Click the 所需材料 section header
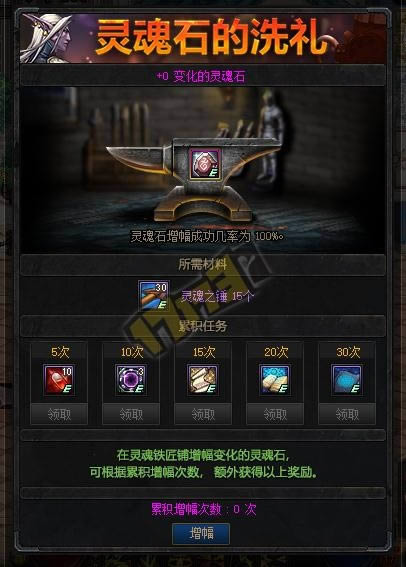 [x=202, y=265]
